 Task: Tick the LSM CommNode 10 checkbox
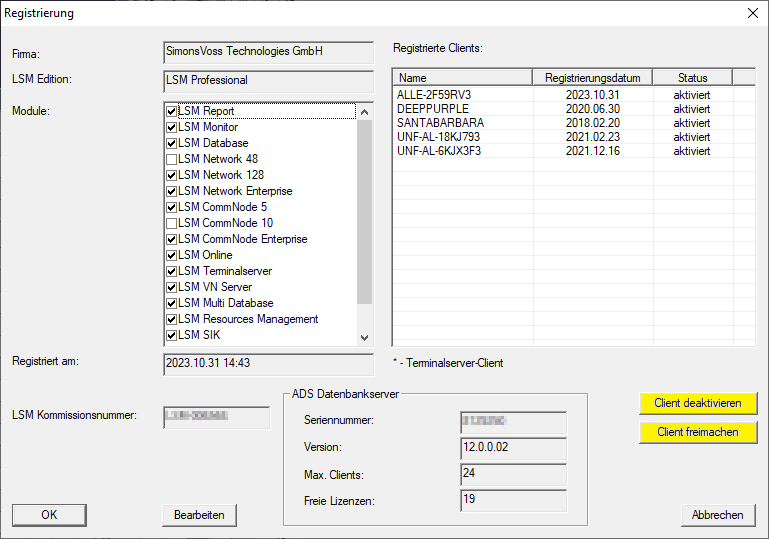(x=172, y=224)
